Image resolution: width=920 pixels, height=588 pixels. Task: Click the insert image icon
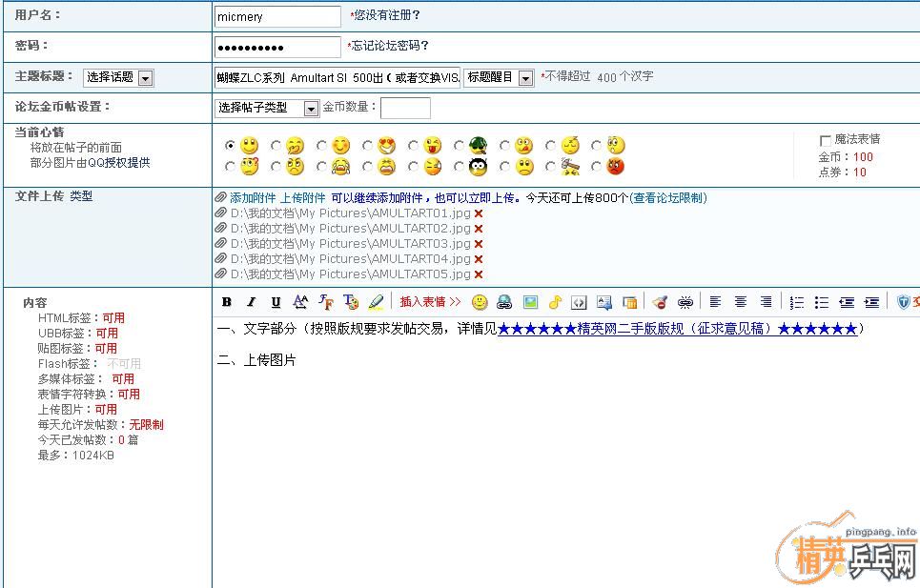(530, 302)
